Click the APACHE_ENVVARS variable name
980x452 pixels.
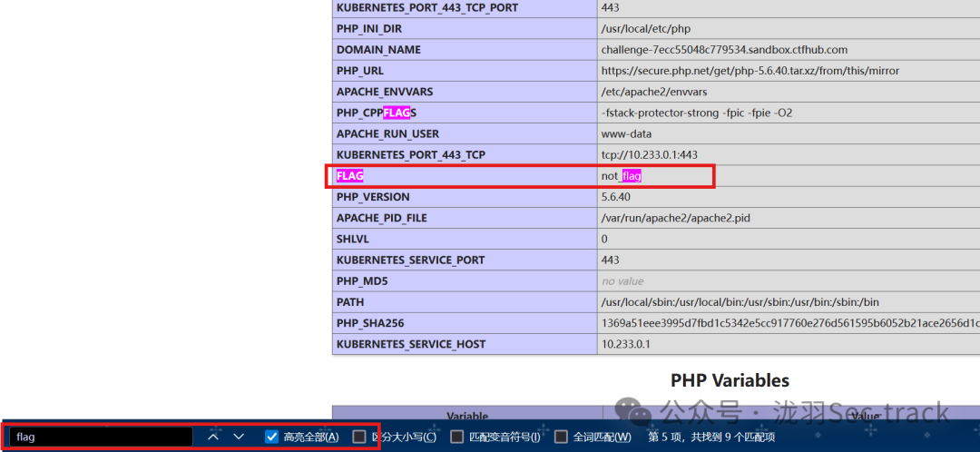point(385,92)
